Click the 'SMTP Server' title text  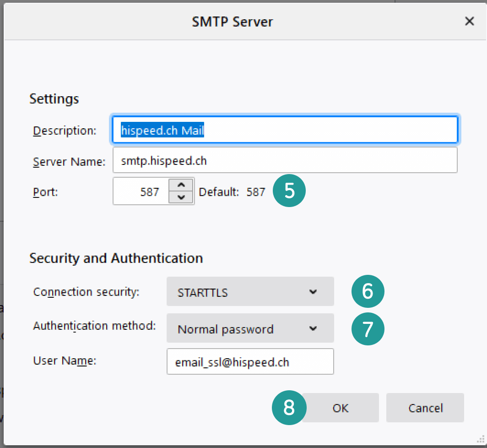(x=233, y=22)
